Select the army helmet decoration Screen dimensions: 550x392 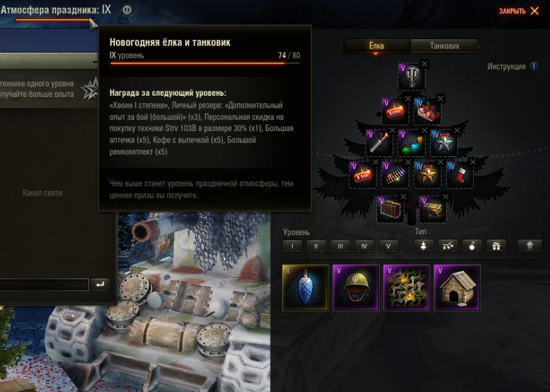point(356,288)
